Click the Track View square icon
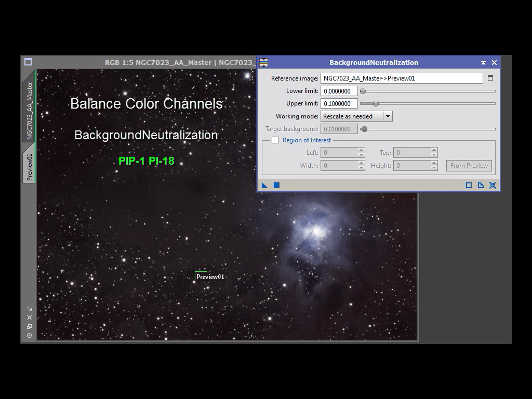 click(x=469, y=185)
